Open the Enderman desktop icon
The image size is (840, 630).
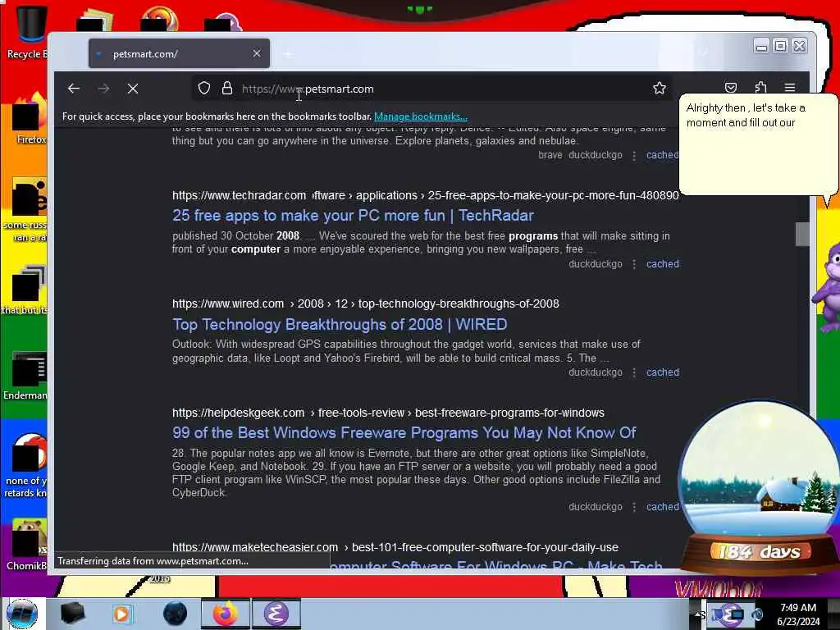tap(25, 376)
